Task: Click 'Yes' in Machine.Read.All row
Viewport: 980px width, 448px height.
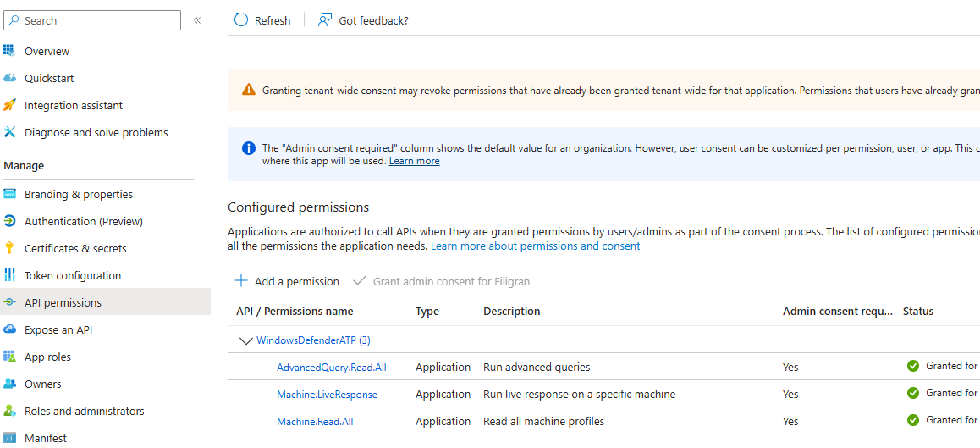Action: (790, 421)
